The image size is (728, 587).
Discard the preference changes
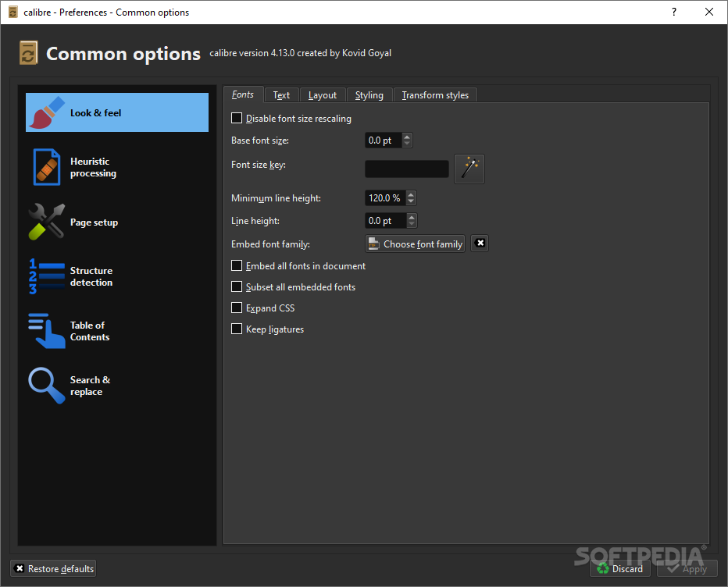(620, 568)
